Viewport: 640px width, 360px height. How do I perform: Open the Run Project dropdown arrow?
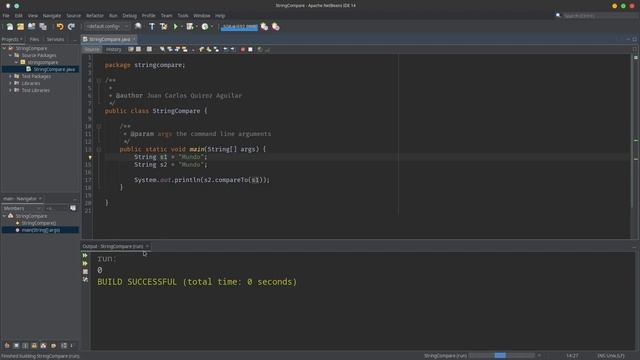tap(182, 27)
